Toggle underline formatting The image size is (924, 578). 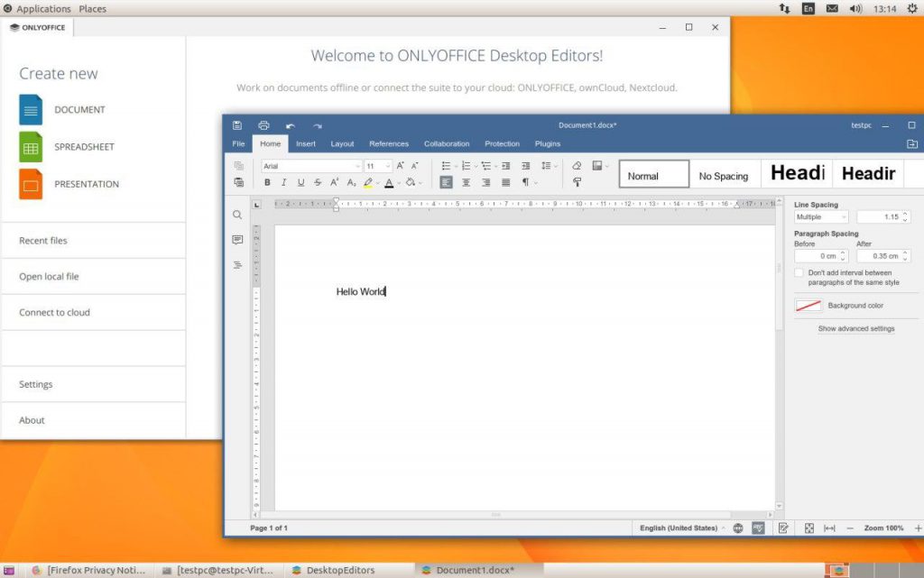pos(300,182)
